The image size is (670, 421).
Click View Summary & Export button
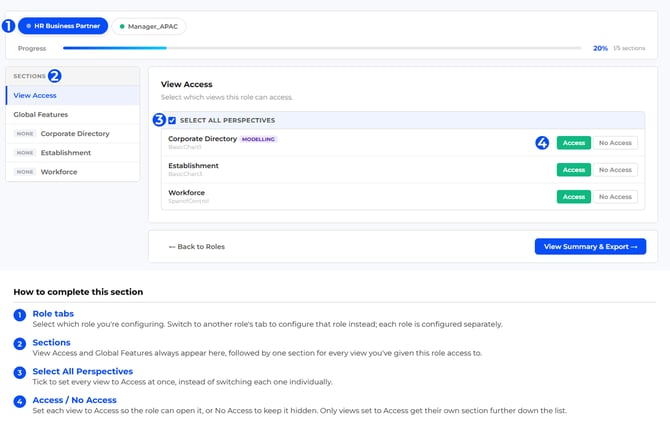590,247
